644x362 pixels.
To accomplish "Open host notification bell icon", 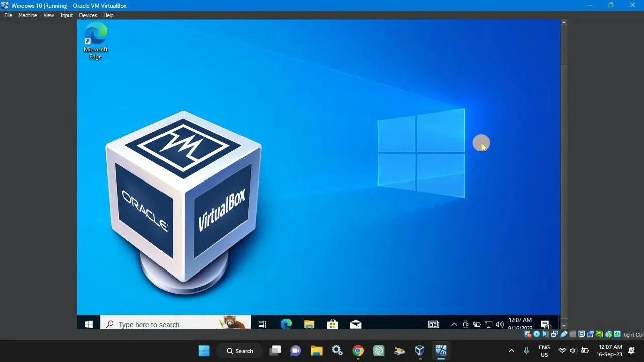I will coord(632,351).
